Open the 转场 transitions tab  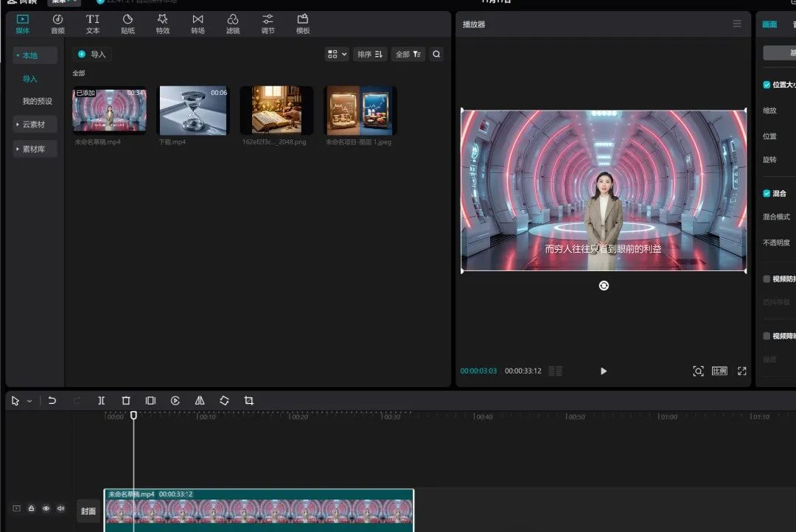coord(198,24)
